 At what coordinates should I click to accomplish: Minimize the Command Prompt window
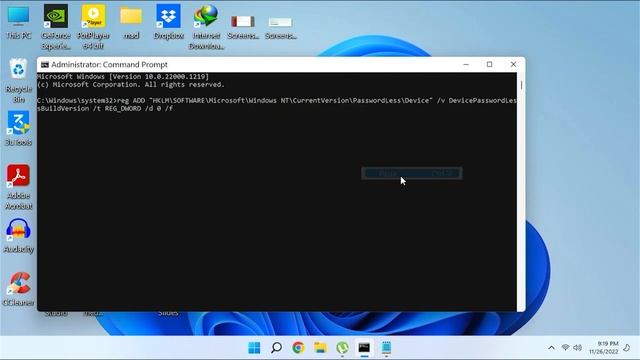tap(466, 64)
